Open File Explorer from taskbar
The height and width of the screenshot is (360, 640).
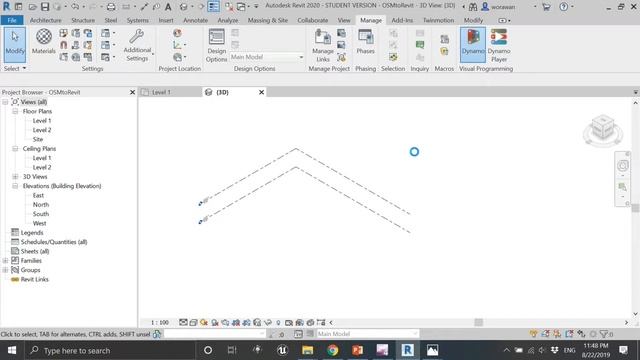pos(307,350)
